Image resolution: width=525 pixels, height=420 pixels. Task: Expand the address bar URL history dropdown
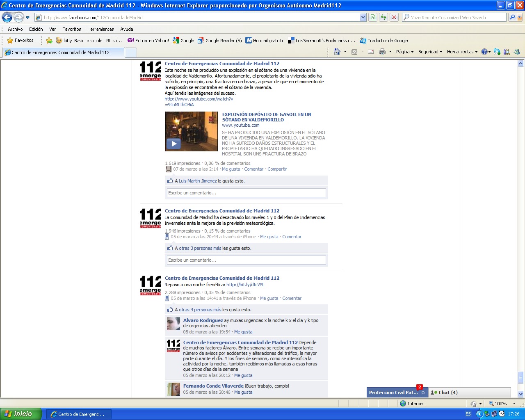(363, 17)
